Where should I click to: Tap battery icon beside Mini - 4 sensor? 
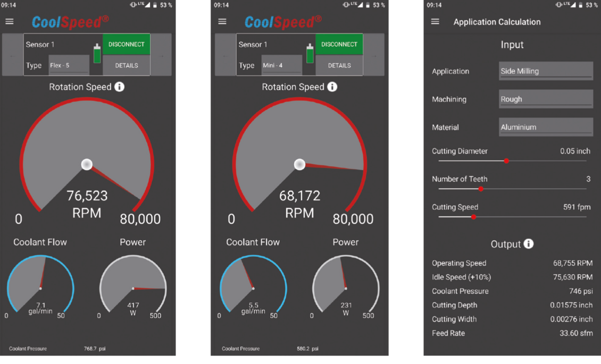(310, 54)
